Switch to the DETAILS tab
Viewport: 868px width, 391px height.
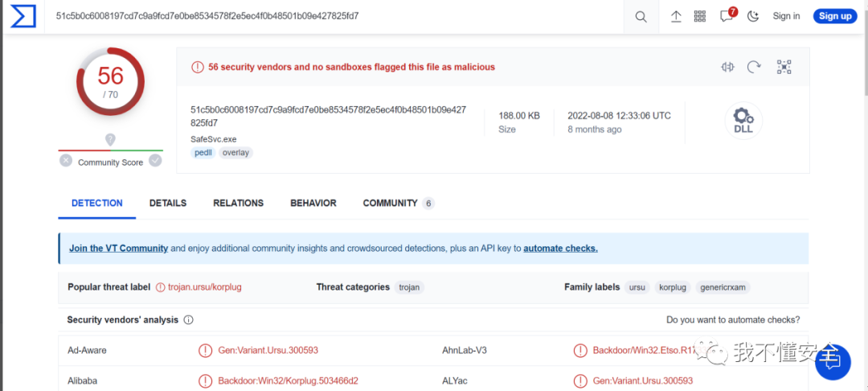[x=168, y=204]
